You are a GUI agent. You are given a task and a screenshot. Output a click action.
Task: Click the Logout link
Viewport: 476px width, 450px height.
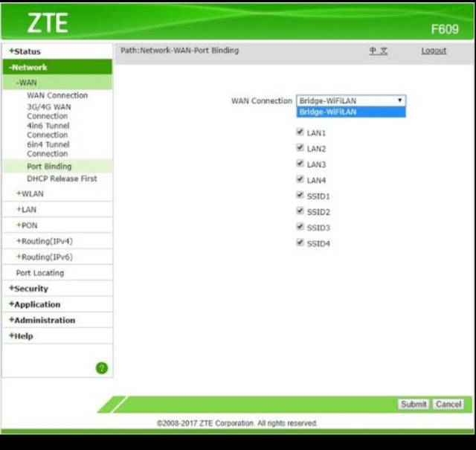coord(434,51)
